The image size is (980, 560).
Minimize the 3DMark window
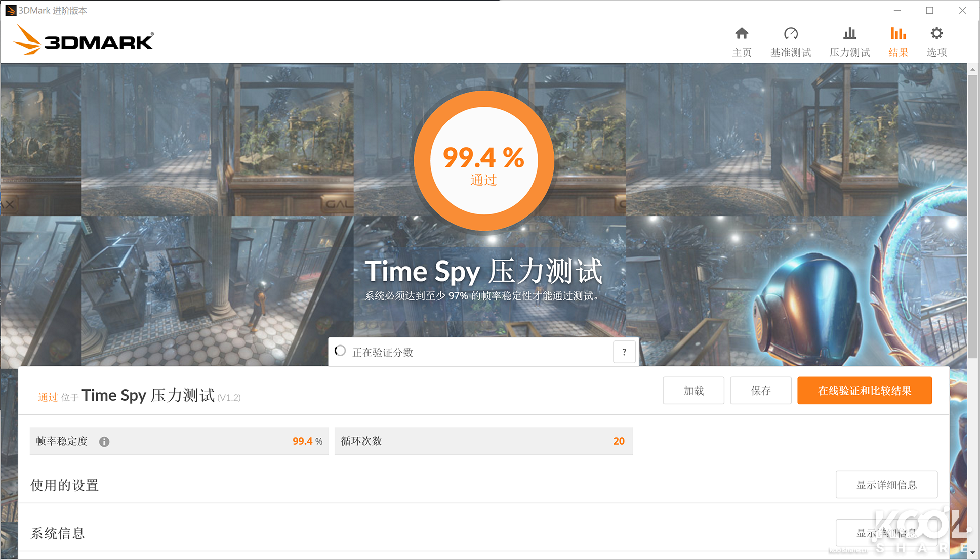[897, 10]
